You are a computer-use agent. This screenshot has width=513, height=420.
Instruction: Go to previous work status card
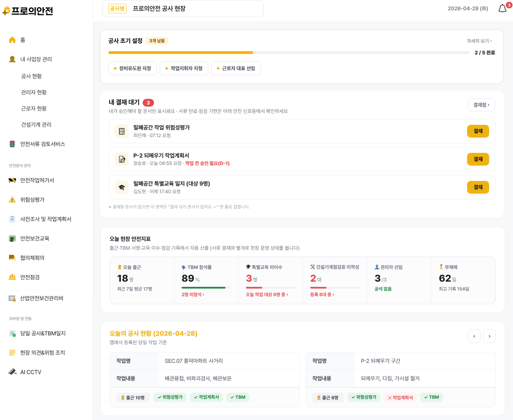point(474,336)
